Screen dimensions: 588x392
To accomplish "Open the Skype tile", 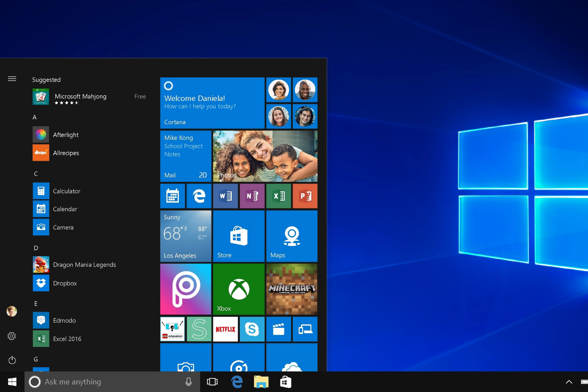I will click(x=252, y=329).
